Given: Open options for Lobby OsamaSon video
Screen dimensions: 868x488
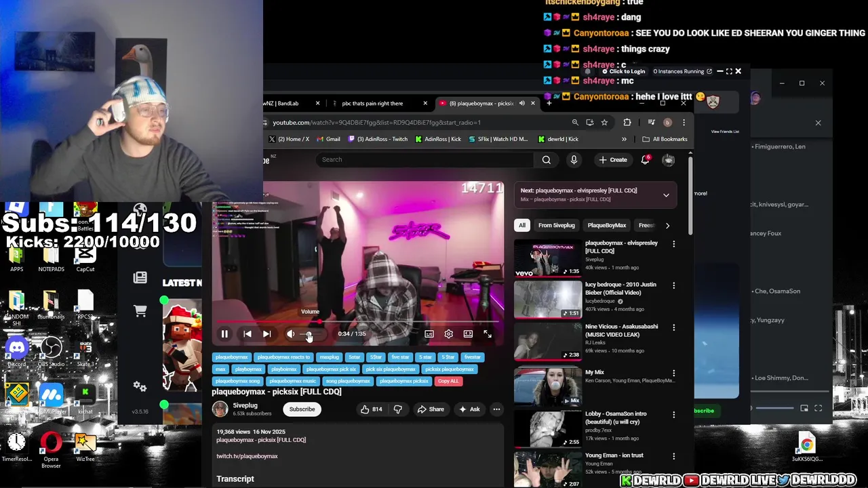Looking at the screenshot, I should pos(673,414).
